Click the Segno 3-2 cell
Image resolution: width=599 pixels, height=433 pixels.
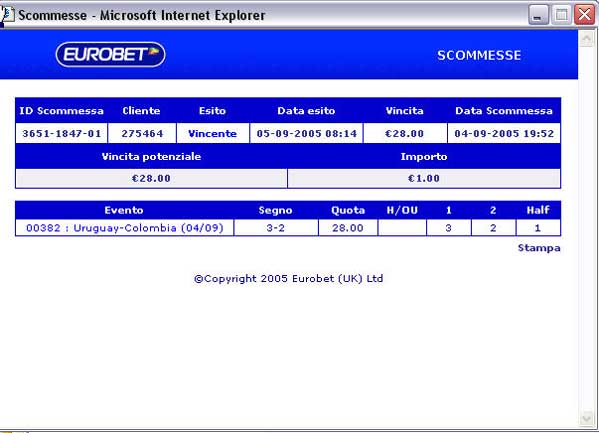275,228
